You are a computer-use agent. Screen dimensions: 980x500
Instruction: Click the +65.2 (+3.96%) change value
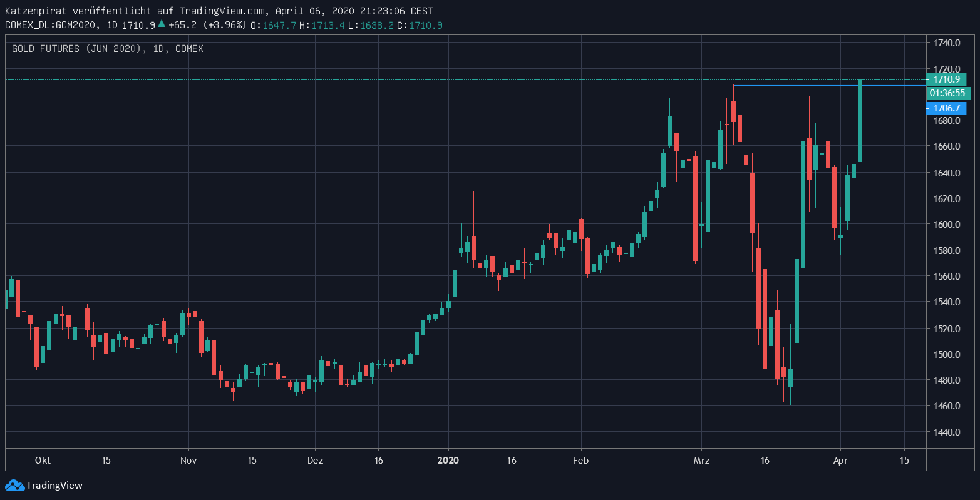[x=207, y=25]
